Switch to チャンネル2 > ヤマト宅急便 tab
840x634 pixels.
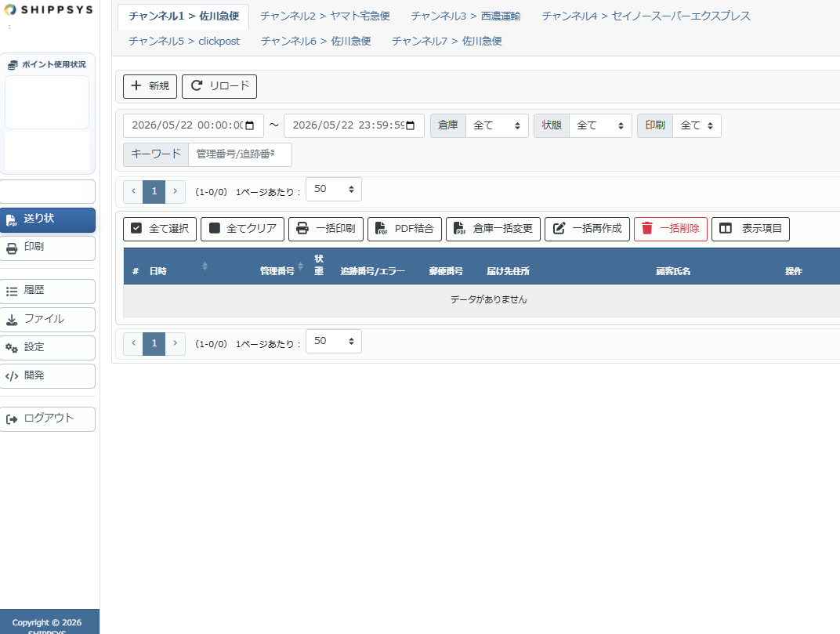click(324, 16)
